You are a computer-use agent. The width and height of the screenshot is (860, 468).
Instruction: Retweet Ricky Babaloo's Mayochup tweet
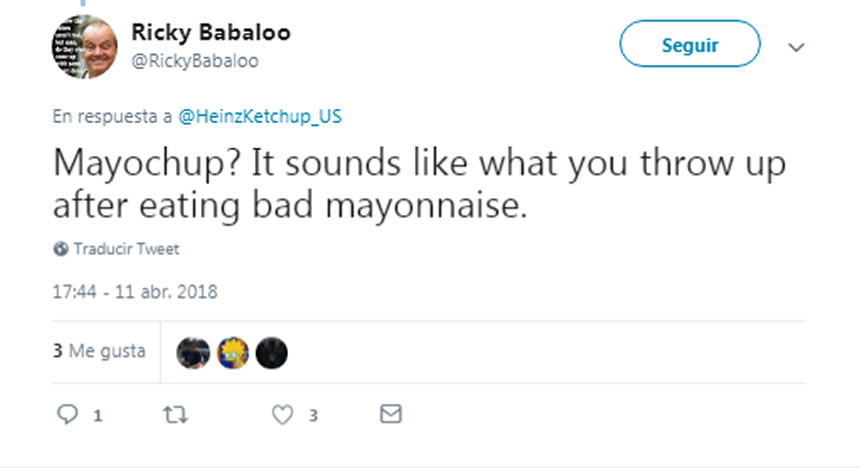coord(175,414)
